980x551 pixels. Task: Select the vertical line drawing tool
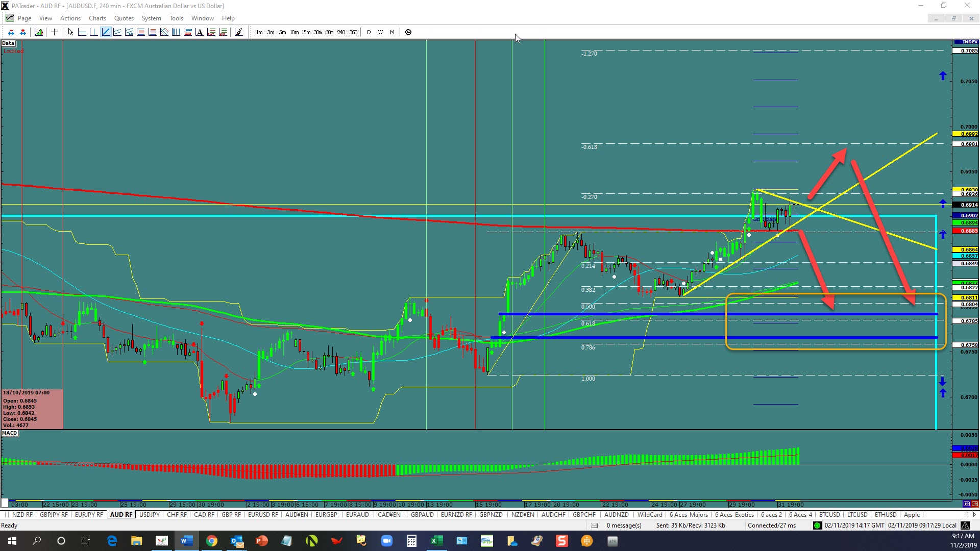click(x=93, y=32)
